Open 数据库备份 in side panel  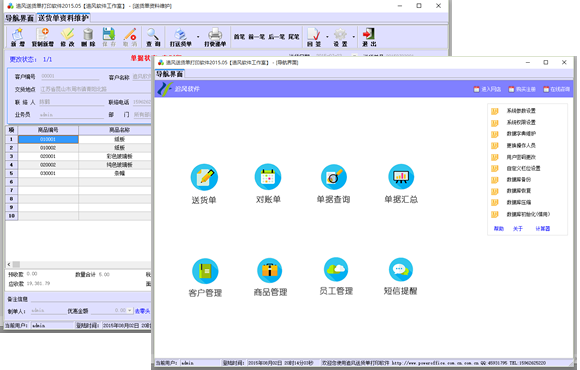click(x=519, y=179)
